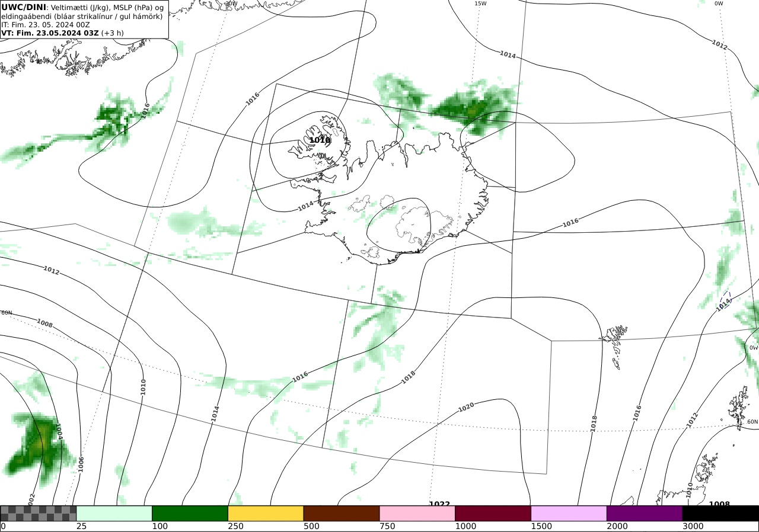Select the pink 750–1000 legend swatch
Screen dimensions: 759x532
[417, 513]
